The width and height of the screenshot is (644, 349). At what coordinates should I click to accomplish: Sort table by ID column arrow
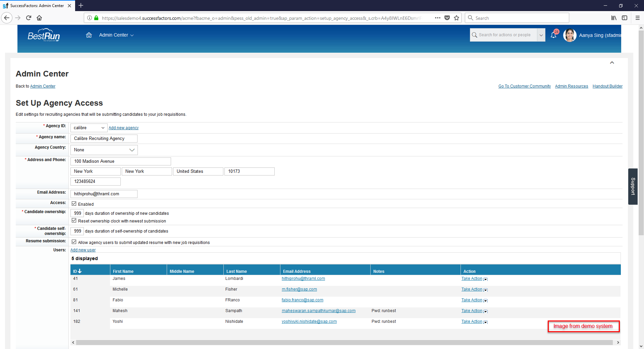[80, 271]
